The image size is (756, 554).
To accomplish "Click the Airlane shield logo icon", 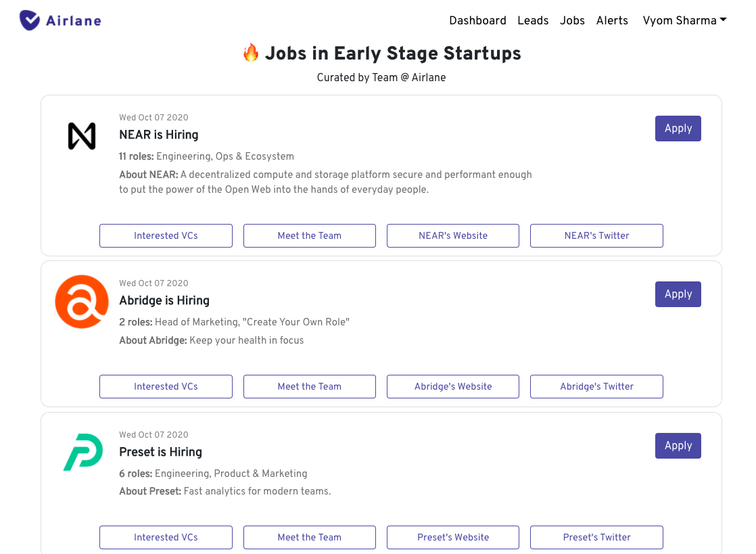I will [x=30, y=20].
